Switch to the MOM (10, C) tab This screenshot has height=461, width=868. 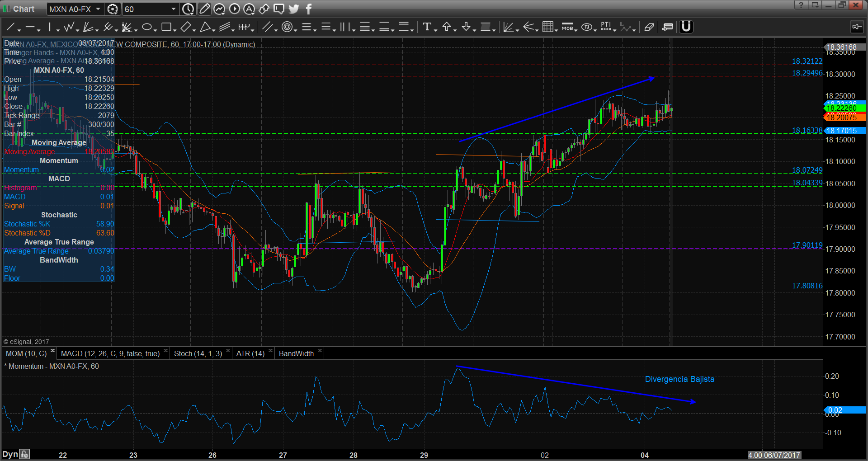26,353
